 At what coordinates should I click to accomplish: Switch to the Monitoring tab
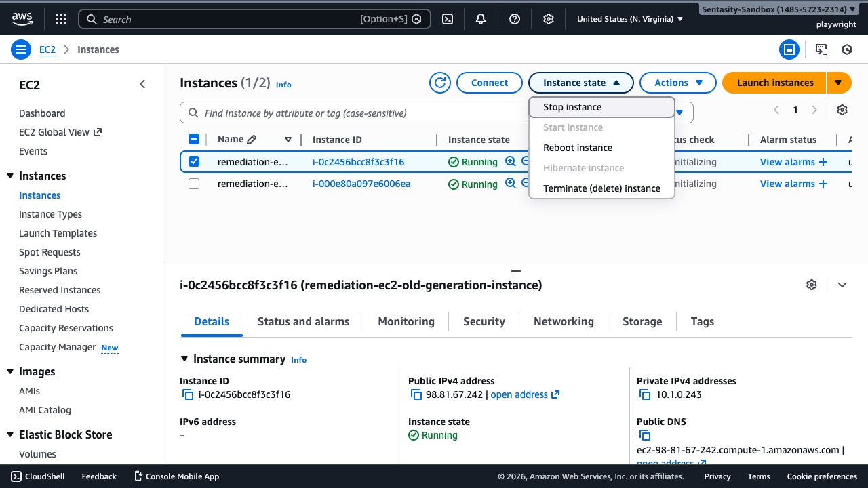click(406, 321)
